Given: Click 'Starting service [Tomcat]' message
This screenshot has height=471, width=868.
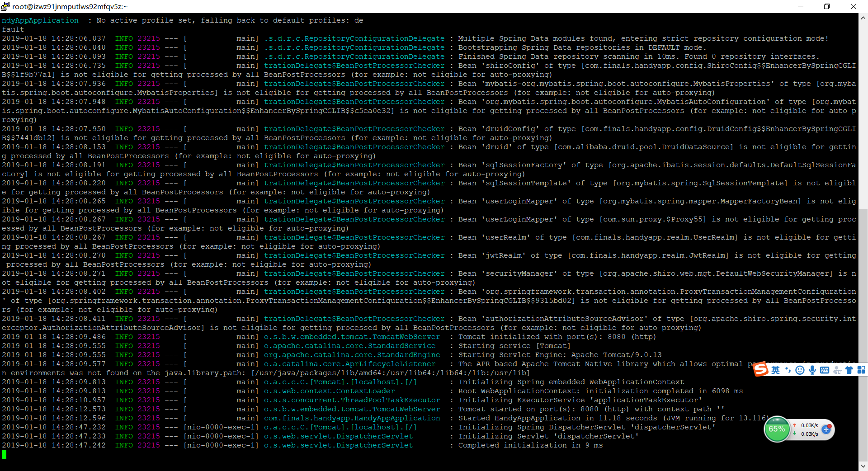Looking at the screenshot, I should [514, 346].
